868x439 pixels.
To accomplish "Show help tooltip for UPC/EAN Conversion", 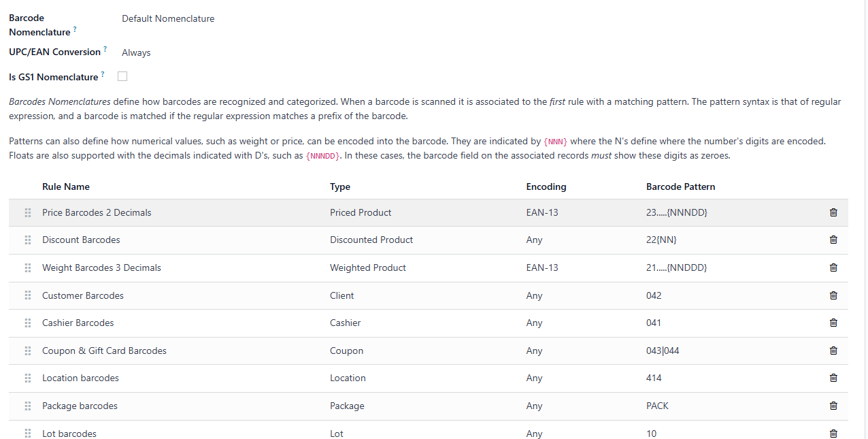I will [105, 50].
